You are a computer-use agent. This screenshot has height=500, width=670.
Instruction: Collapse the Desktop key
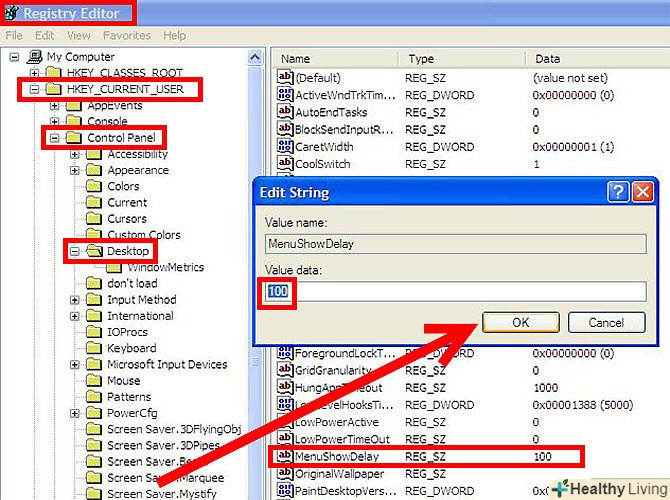pos(75,251)
